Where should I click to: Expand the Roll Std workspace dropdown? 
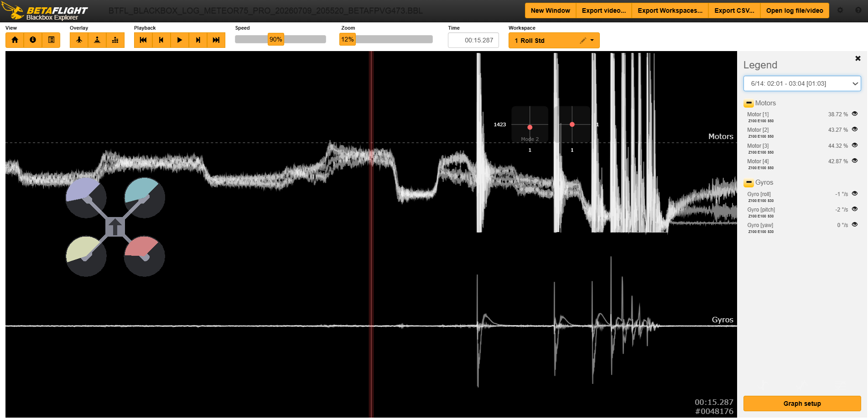tap(592, 41)
